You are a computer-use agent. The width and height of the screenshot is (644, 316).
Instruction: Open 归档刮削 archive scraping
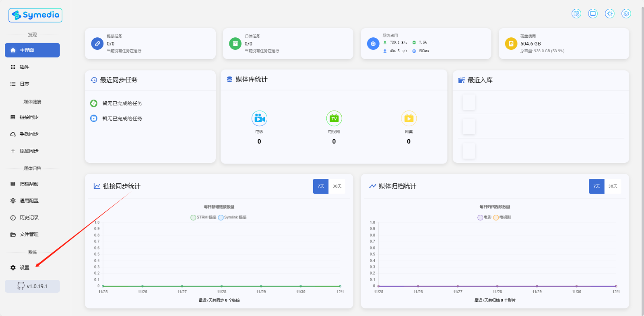[32, 184]
